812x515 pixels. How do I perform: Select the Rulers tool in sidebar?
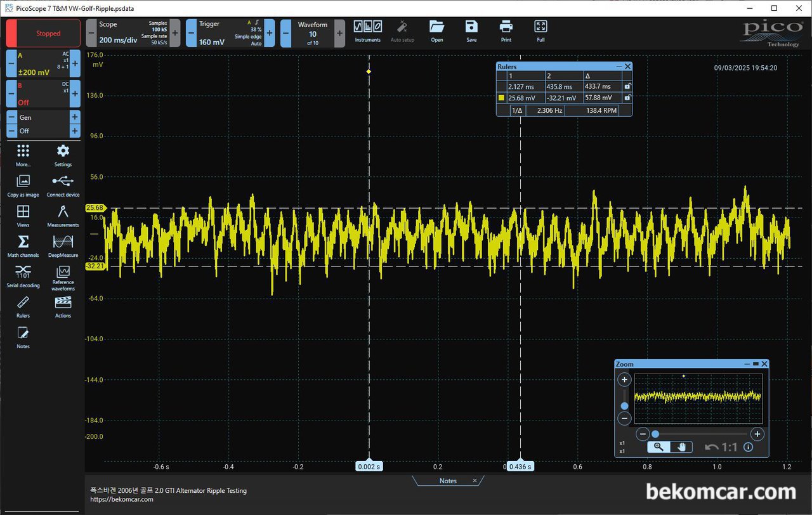pyautogui.click(x=23, y=306)
